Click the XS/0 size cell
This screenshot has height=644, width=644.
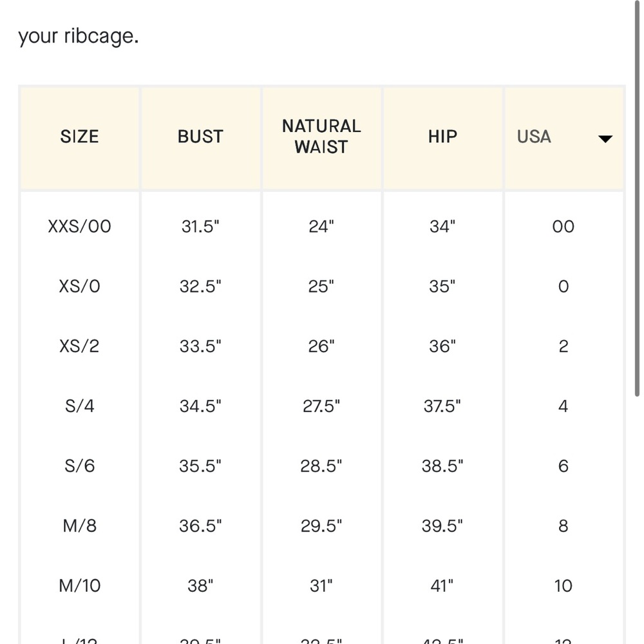[80, 287]
